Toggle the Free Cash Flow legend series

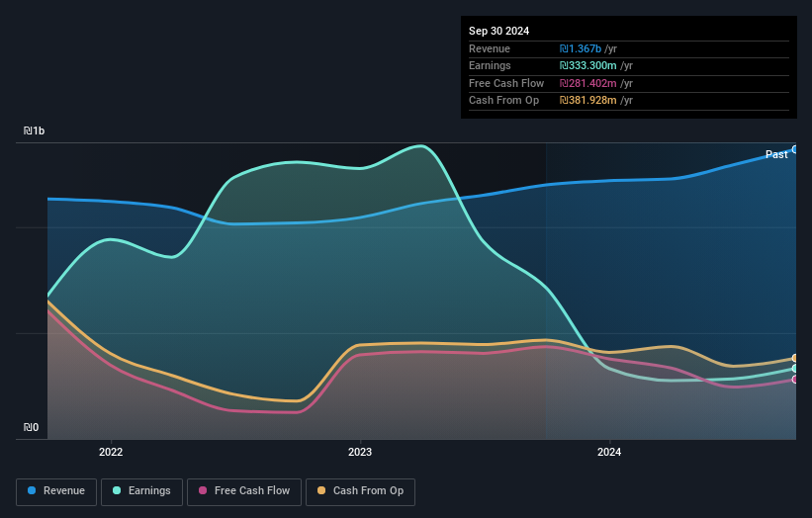click(244, 491)
